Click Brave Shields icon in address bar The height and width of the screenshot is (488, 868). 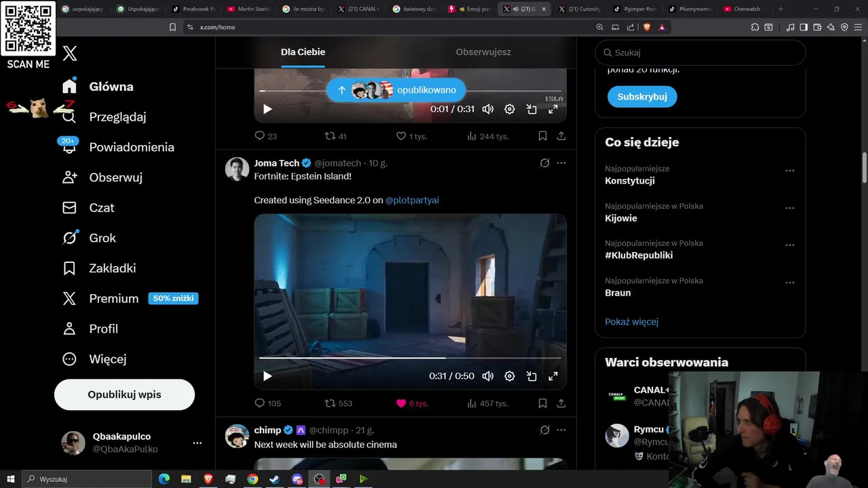click(x=647, y=27)
